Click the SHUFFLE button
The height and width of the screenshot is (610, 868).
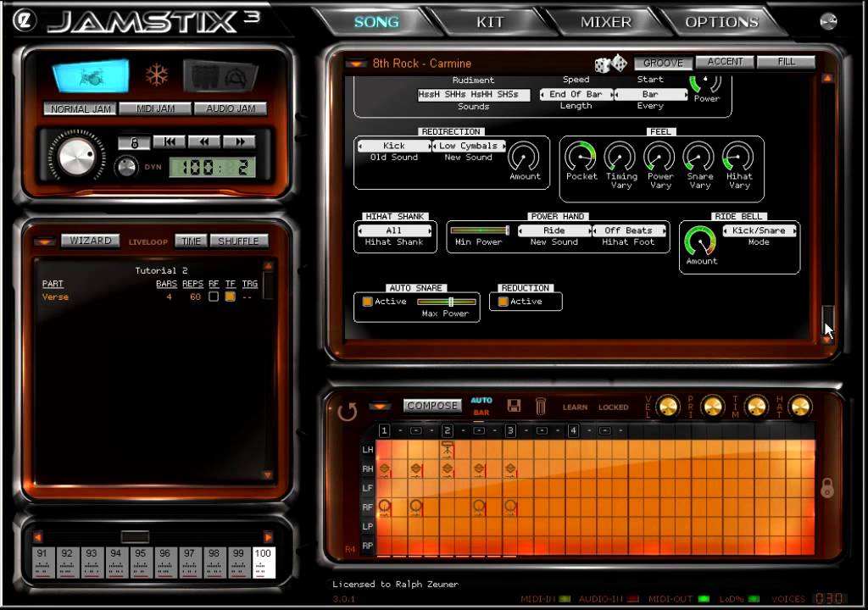(x=238, y=241)
